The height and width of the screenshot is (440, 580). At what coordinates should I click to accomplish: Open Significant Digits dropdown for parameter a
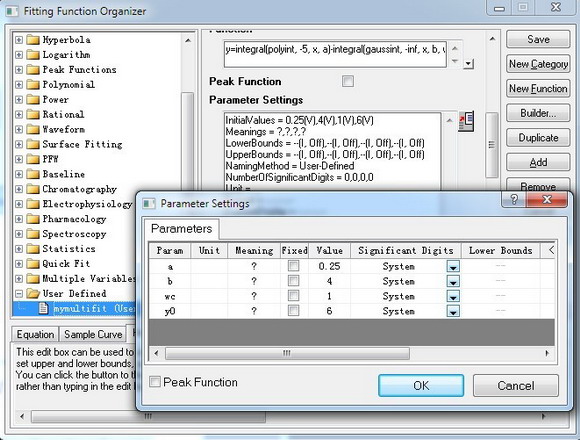coord(453,266)
